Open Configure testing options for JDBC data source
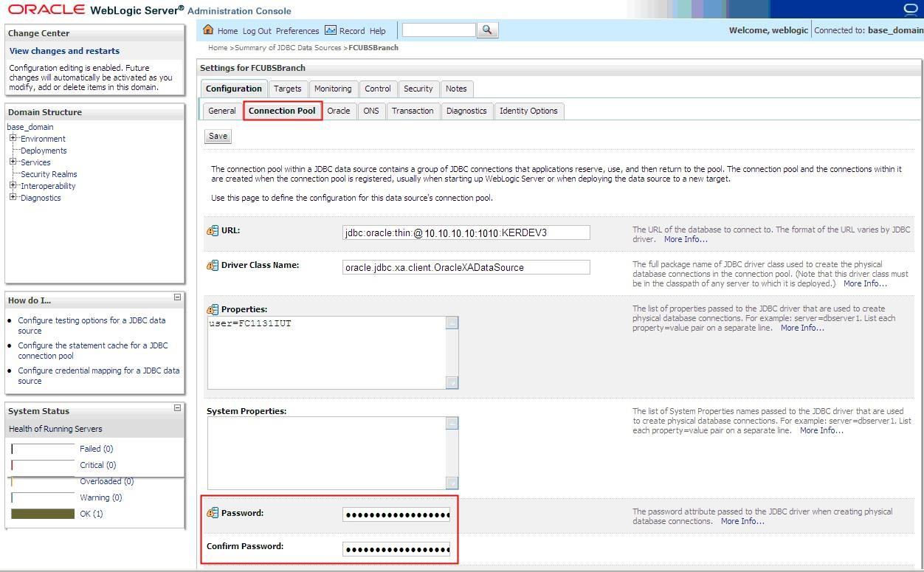Image resolution: width=924 pixels, height=572 pixels. tap(92, 325)
